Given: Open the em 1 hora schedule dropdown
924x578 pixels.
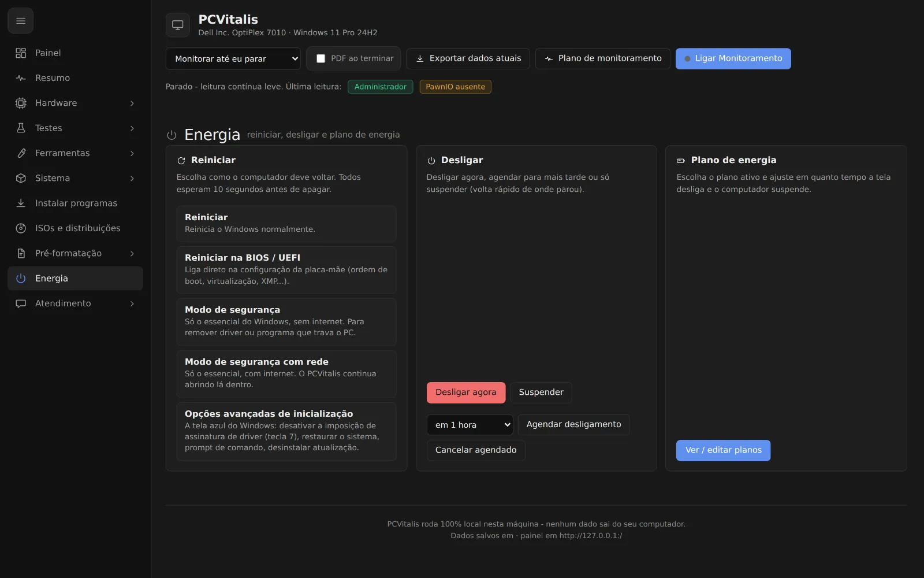Looking at the screenshot, I should (470, 425).
